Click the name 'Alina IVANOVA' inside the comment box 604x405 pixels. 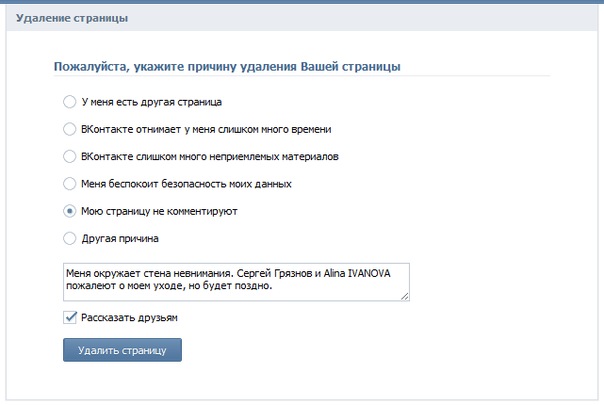357,273
